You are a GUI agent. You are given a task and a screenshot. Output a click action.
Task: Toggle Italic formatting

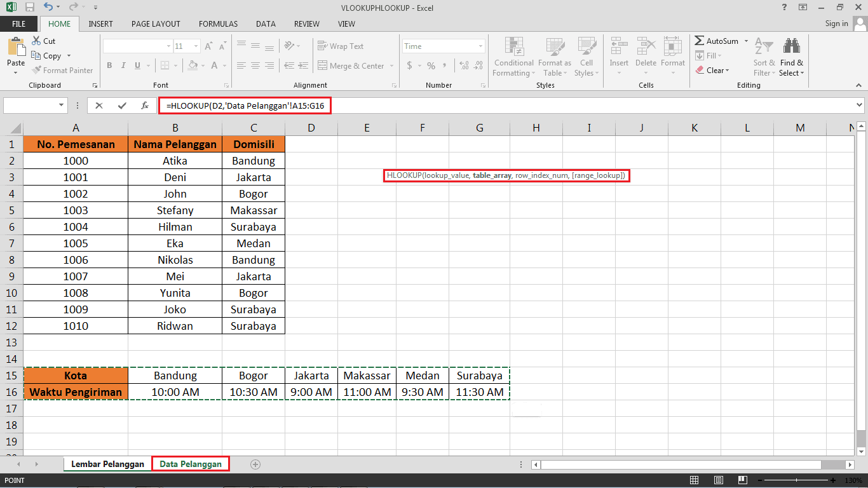(123, 65)
